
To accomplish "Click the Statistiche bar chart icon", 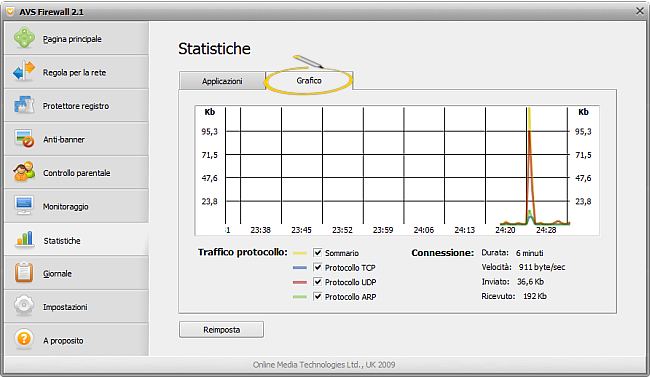I will tap(24, 239).
